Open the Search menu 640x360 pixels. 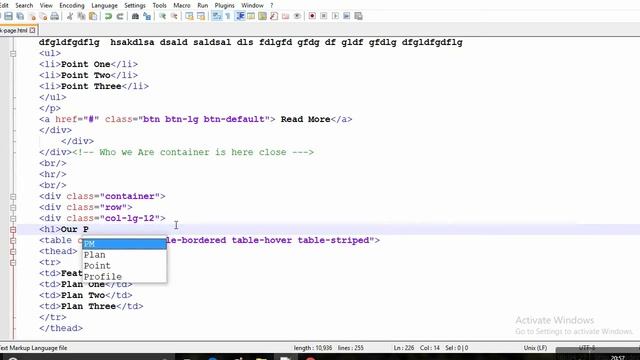pos(24,5)
